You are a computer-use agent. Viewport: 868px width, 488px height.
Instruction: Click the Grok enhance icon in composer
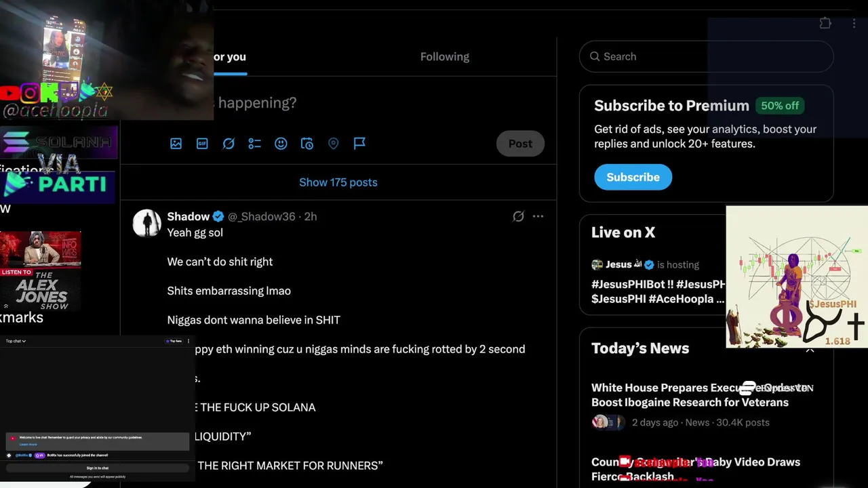pos(229,144)
